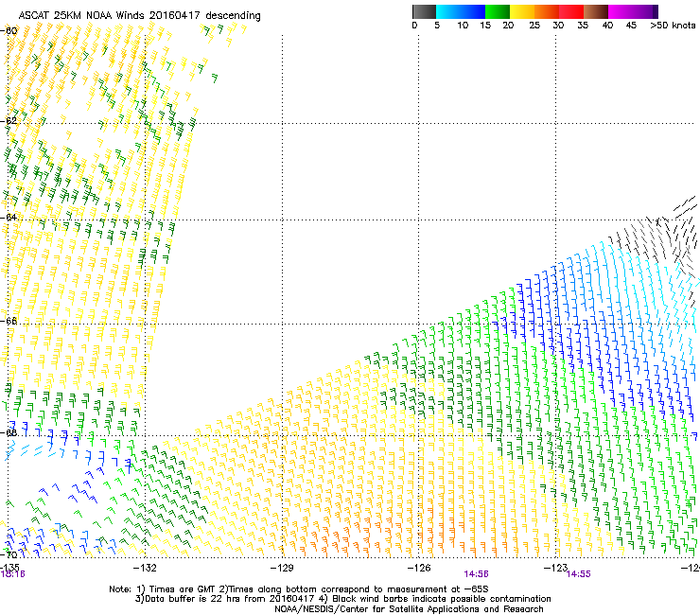Pick the orange 25–30 knots legend swatch
This screenshot has width=700, height=615.
tap(547, 11)
